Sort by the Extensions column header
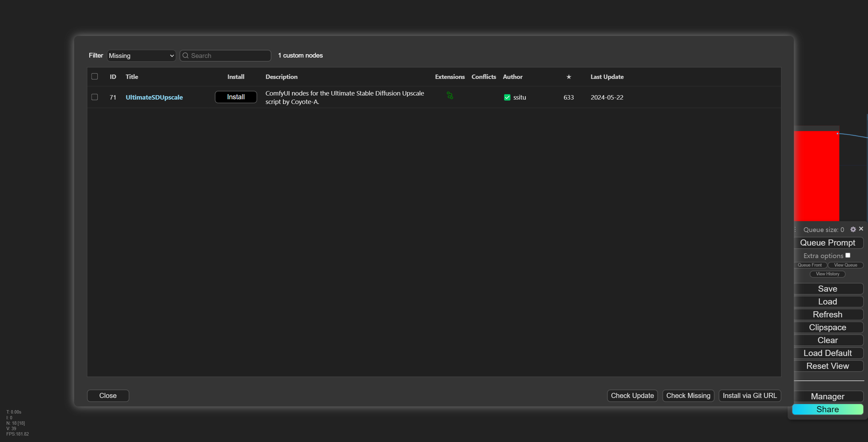This screenshot has width=868, height=442. pyautogui.click(x=450, y=77)
